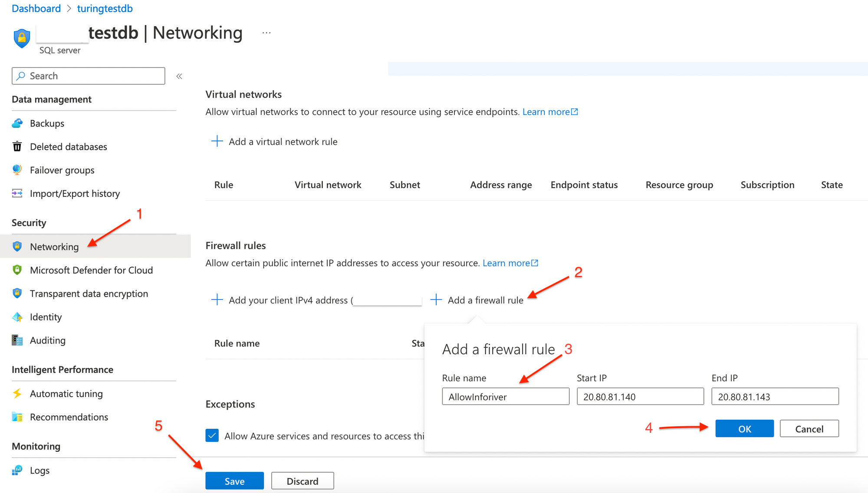
Task: Collapse the sidebar with double chevron
Action: tap(179, 76)
